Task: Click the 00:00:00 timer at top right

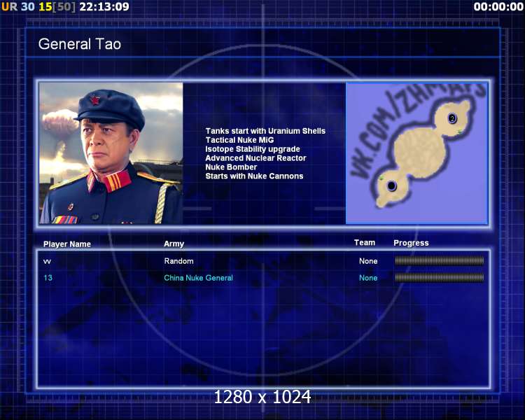Action: 498,7
